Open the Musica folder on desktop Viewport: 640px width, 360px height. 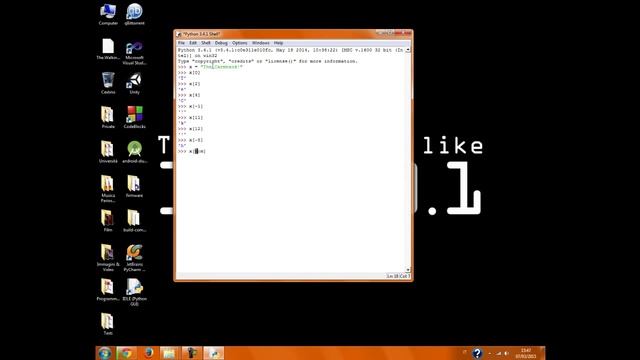[x=108, y=189]
